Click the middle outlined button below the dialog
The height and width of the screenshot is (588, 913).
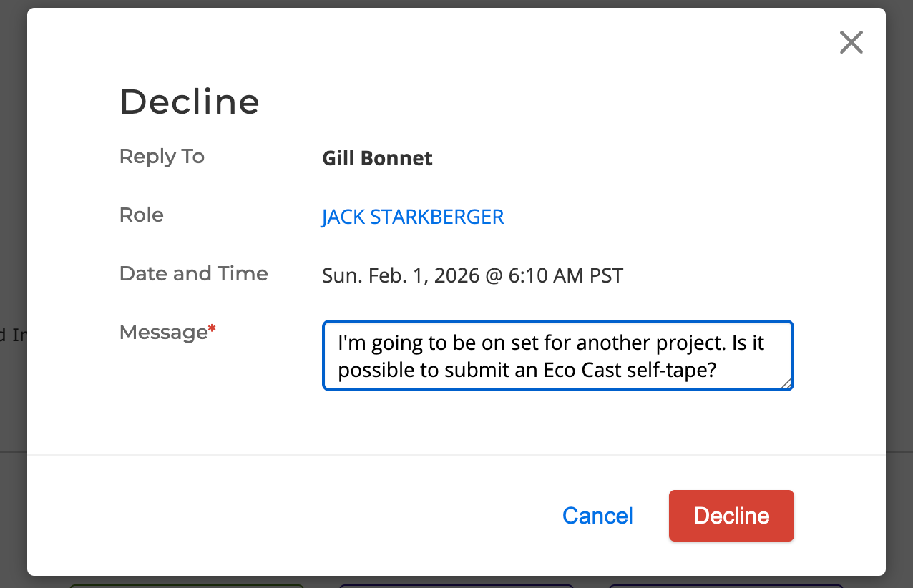(456, 586)
